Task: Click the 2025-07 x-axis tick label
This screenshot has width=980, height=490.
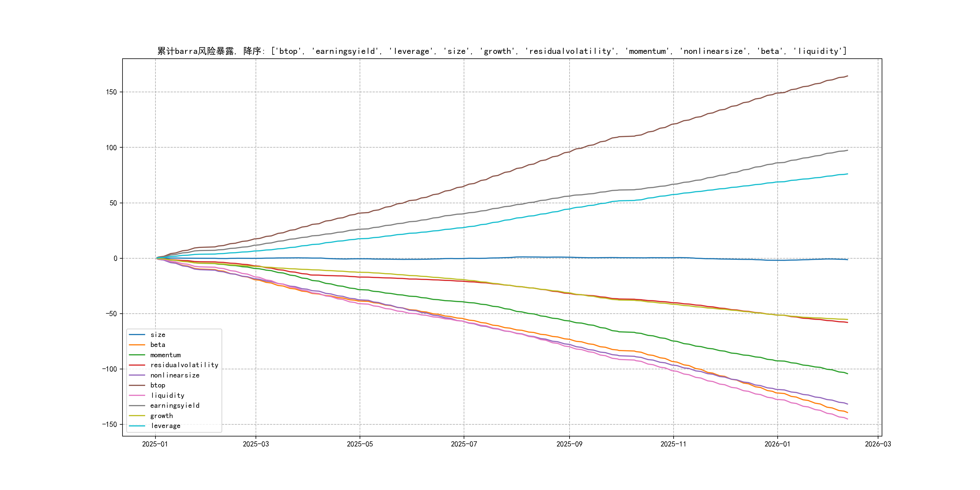Action: point(464,444)
